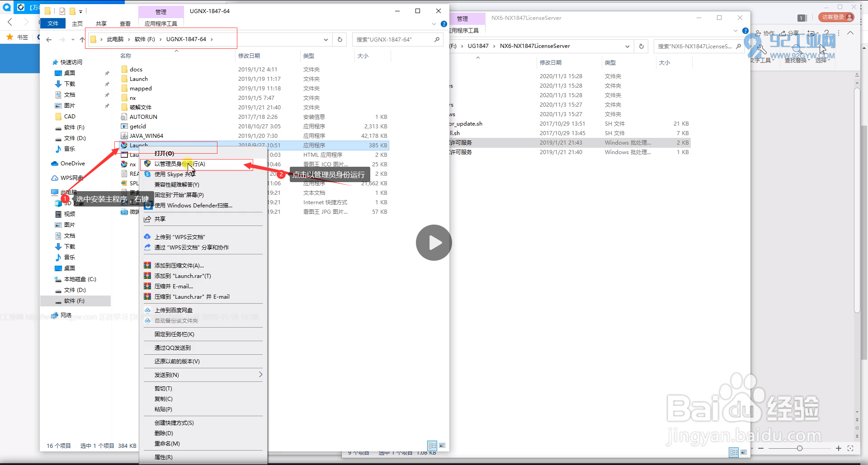868x465 pixels.
Task: Select Properties at the bottom of the menu
Action: [163, 457]
